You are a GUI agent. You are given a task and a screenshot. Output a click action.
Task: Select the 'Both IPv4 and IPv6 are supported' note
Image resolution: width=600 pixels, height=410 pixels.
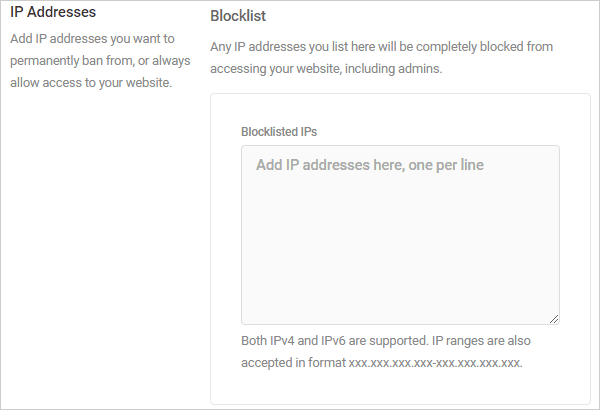[334, 340]
